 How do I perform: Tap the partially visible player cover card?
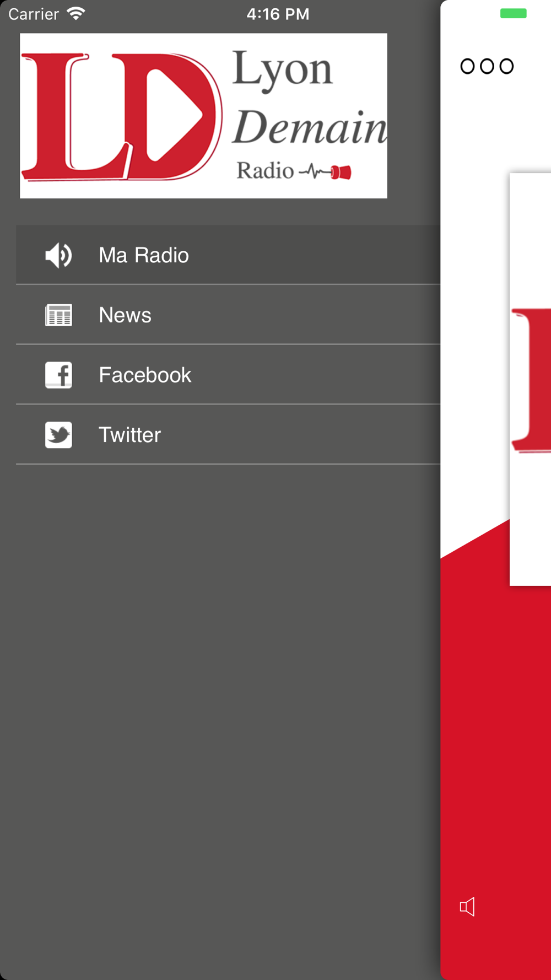coord(530,379)
